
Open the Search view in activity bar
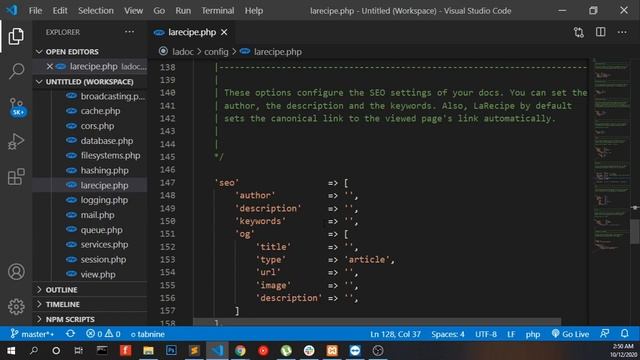(16, 71)
